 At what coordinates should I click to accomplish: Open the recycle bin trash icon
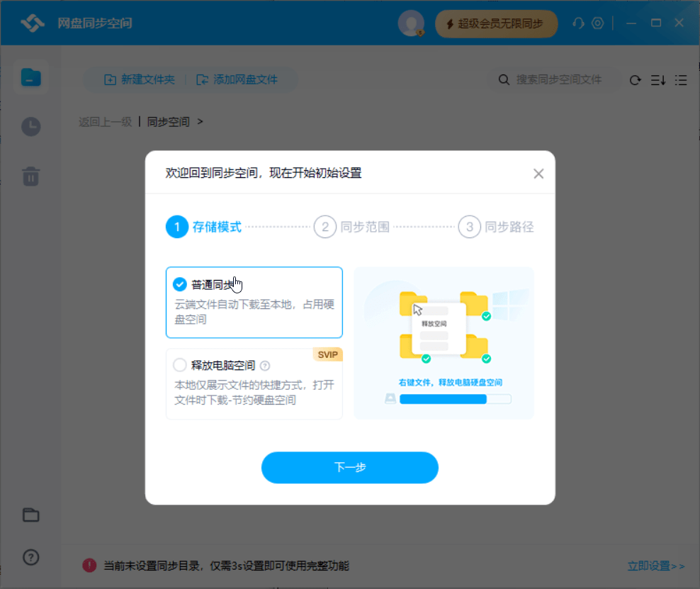pyautogui.click(x=30, y=176)
